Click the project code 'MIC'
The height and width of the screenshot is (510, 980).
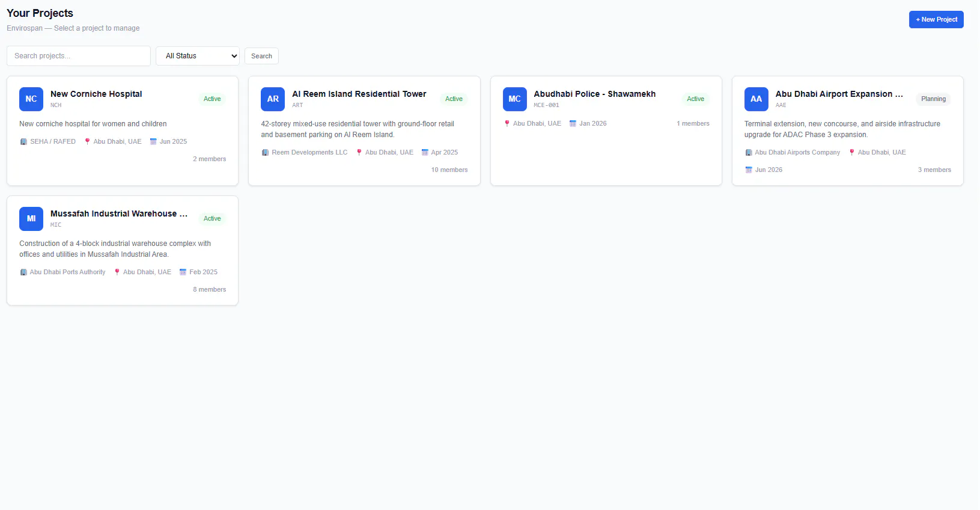[x=56, y=225]
